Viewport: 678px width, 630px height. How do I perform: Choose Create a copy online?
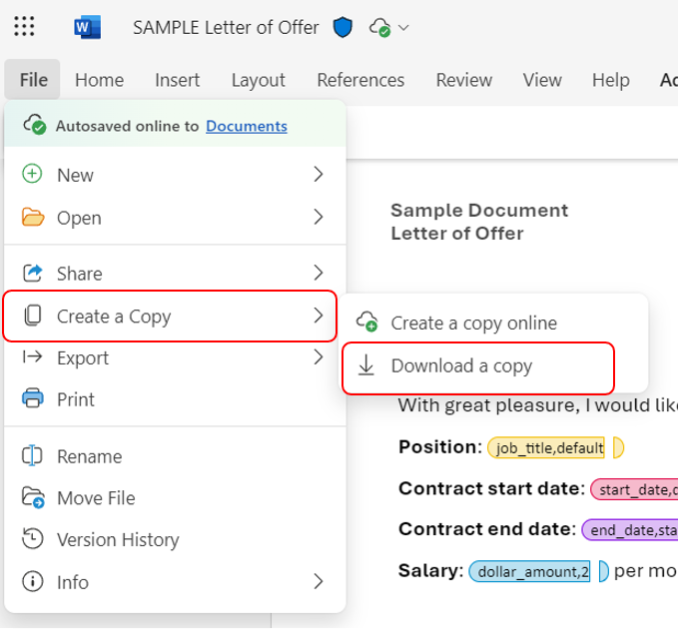pos(473,323)
